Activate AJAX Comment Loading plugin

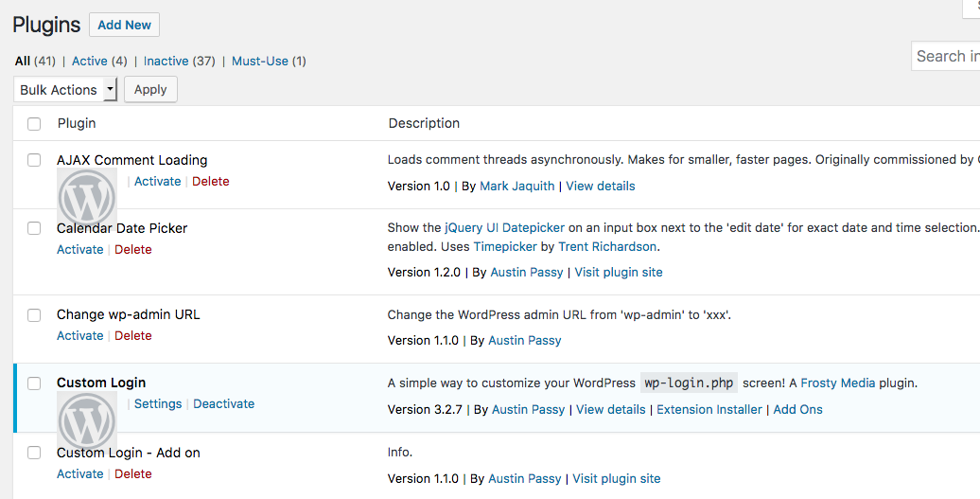click(157, 182)
